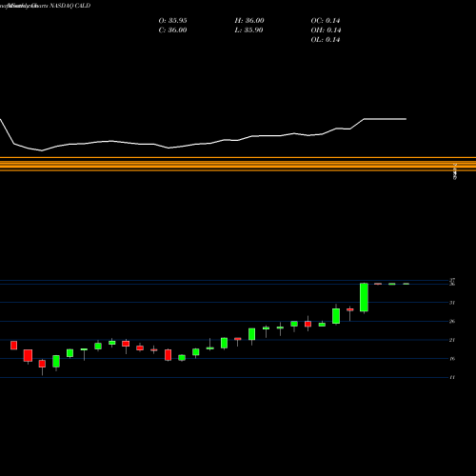This screenshot has height=476, width=476.
Task: Click the 26 price axis label
Action: coord(452,322)
